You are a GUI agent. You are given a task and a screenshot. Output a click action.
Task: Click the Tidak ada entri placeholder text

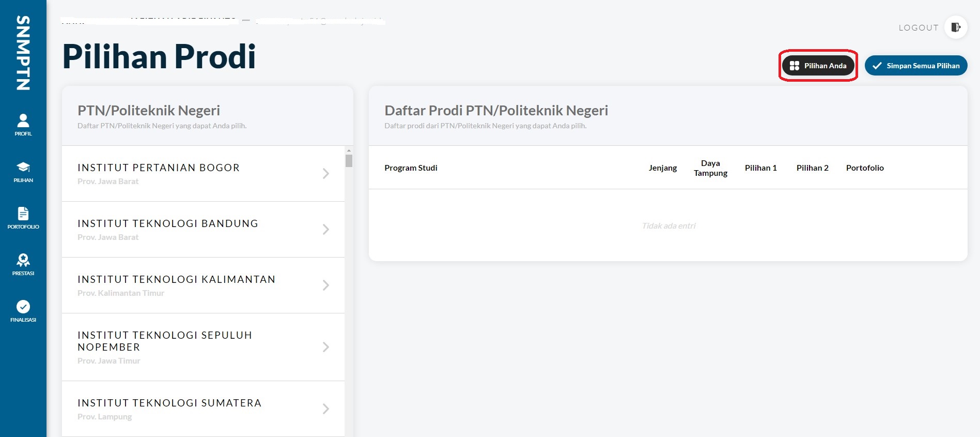(668, 225)
